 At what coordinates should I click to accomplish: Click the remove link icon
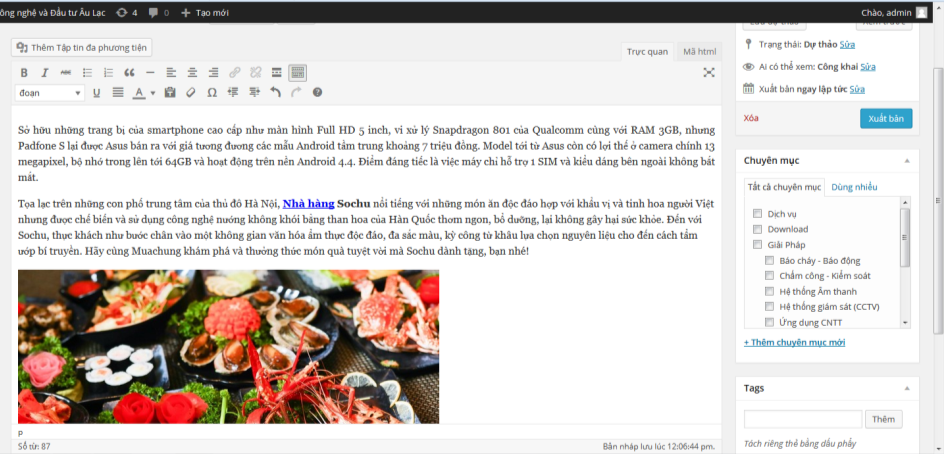[x=255, y=73]
